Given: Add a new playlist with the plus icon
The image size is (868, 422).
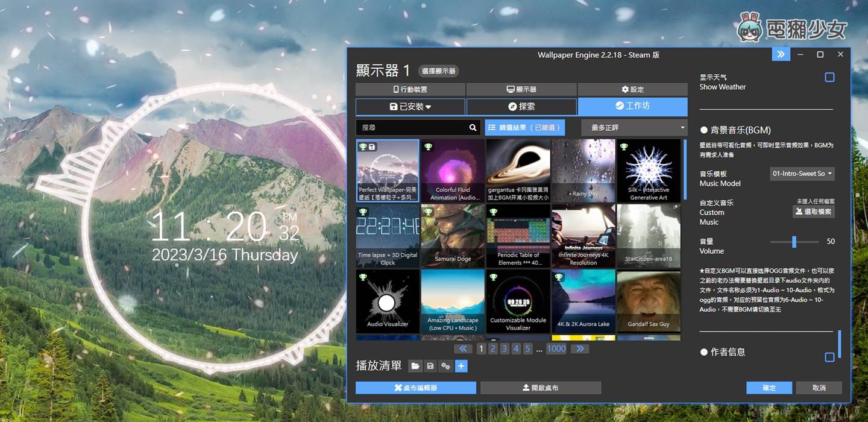Looking at the screenshot, I should (461, 366).
